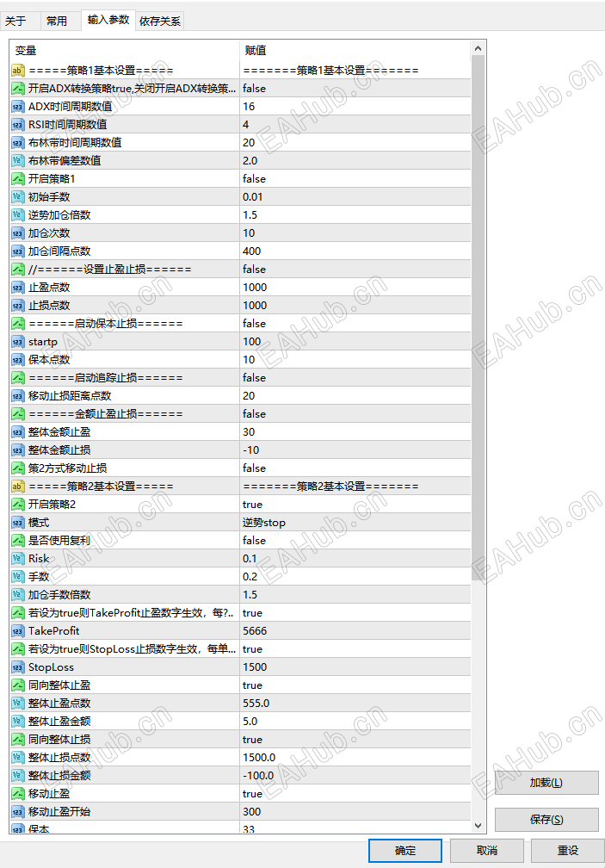The width and height of the screenshot is (605, 868).
Task: Click the bool icon beside 开启ADX转换策略
Action: (x=18, y=89)
